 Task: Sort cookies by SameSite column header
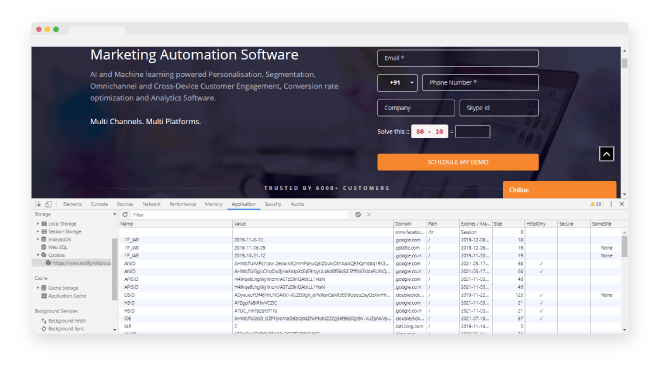(606, 224)
